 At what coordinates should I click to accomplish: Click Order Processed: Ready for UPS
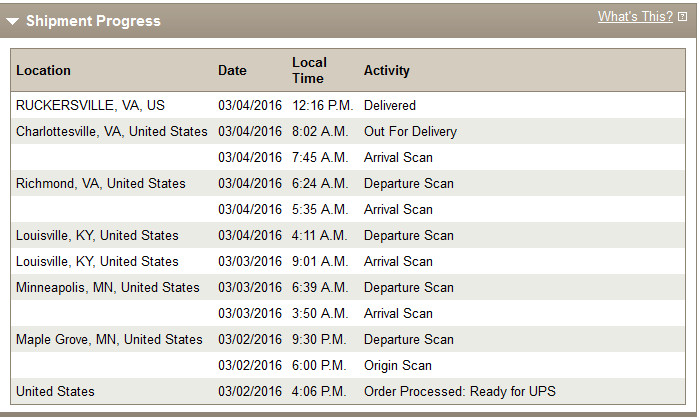click(460, 391)
